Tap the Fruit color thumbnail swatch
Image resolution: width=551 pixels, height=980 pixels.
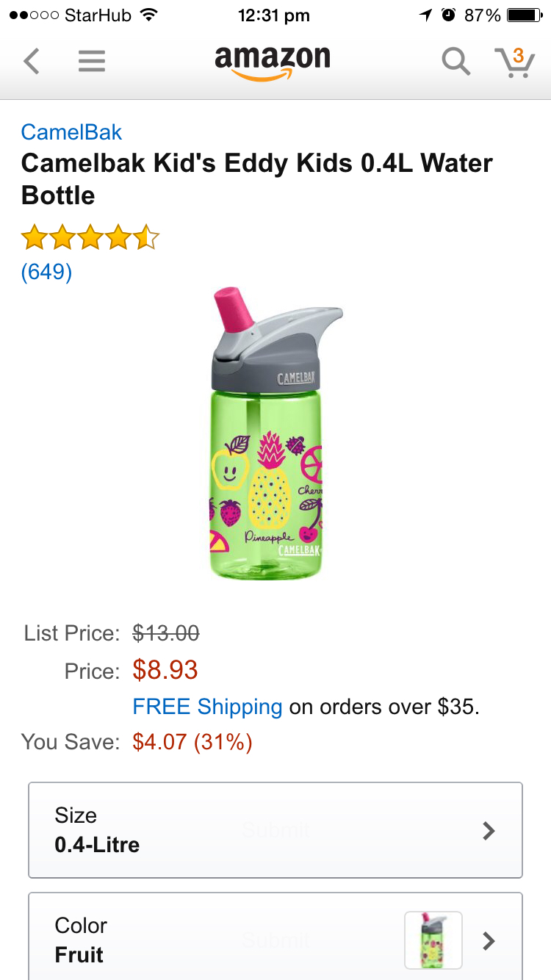coord(433,940)
